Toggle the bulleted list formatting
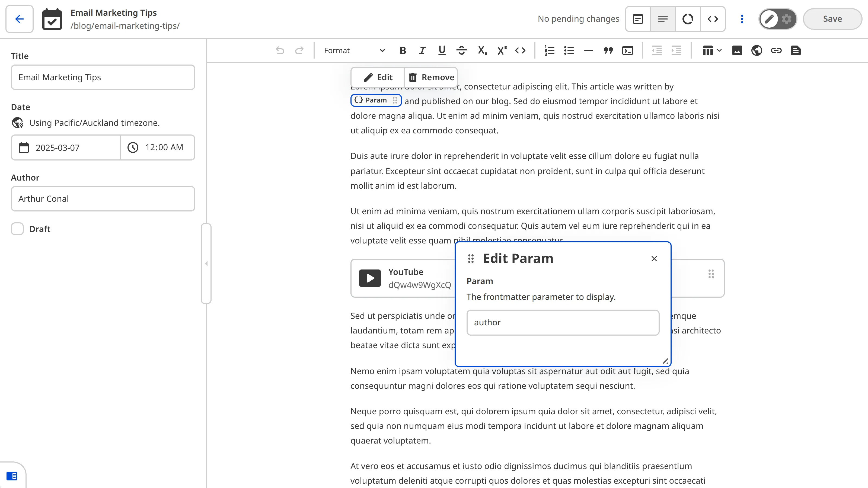Screen dimensions: 868x488 (569, 50)
